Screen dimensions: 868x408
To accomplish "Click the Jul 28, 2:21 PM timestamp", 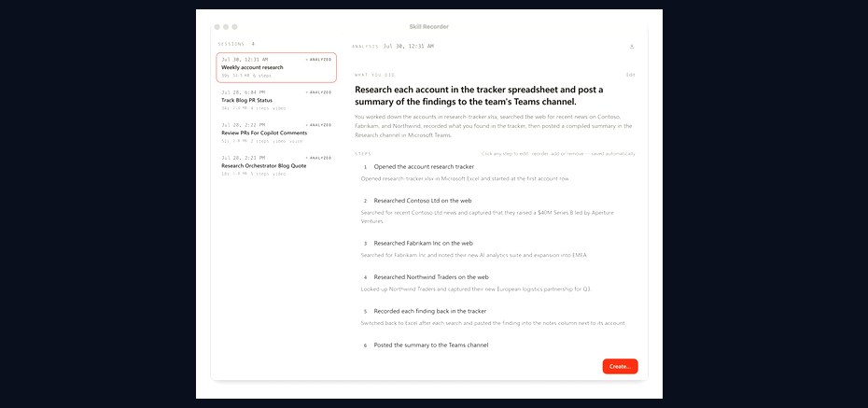I will 243,158.
